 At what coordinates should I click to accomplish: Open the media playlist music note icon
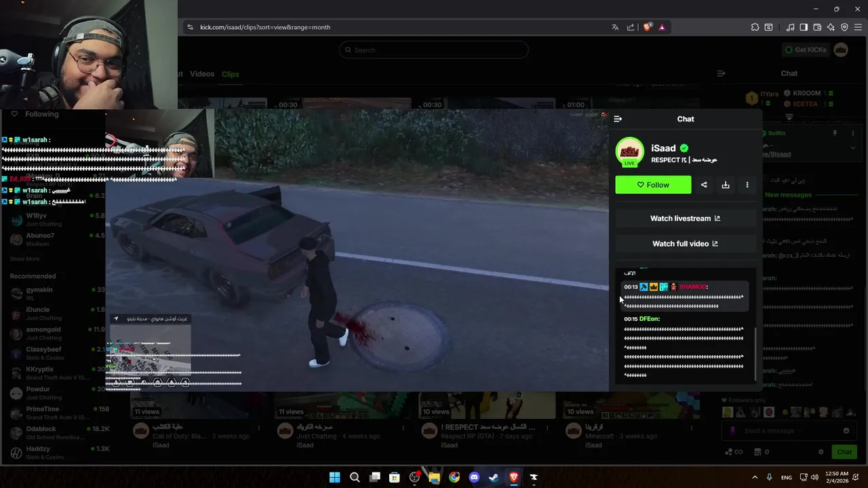coord(790,27)
